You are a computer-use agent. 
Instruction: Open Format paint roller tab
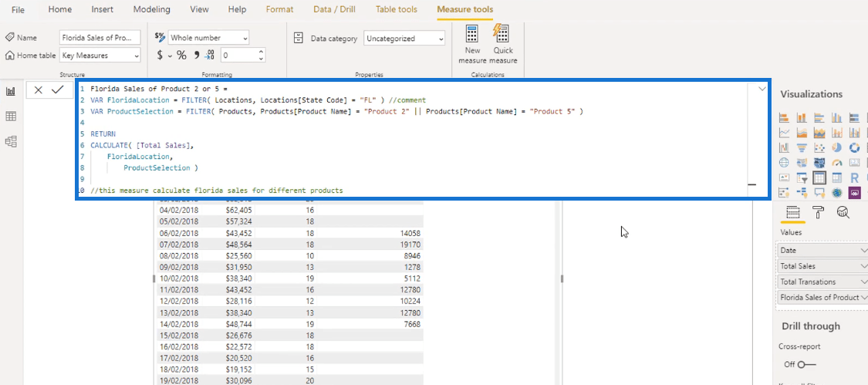818,212
